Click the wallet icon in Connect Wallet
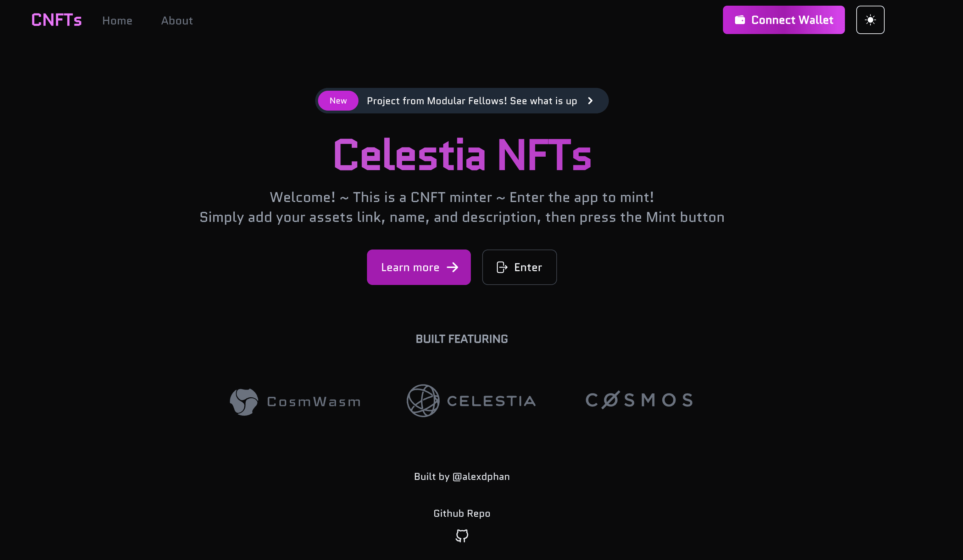Viewport: 963px width, 560px height. coord(740,20)
